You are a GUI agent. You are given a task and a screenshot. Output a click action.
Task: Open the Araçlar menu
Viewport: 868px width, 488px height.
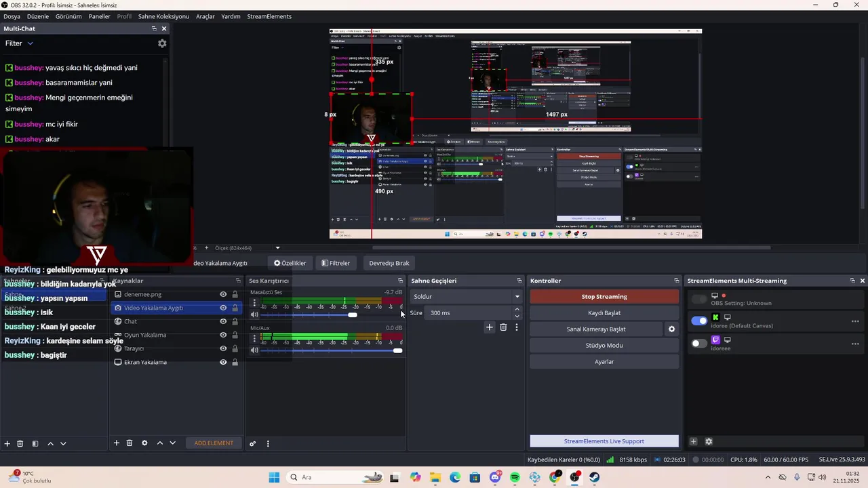(x=205, y=16)
